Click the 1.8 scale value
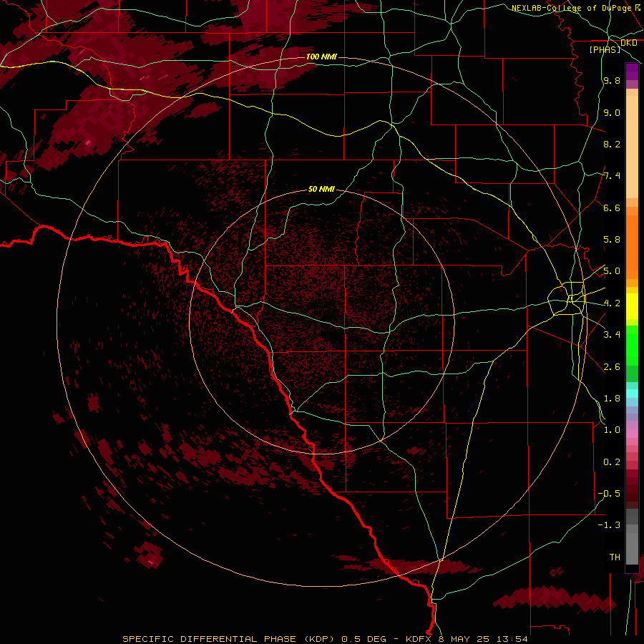This screenshot has width=644, height=644. (x=612, y=399)
